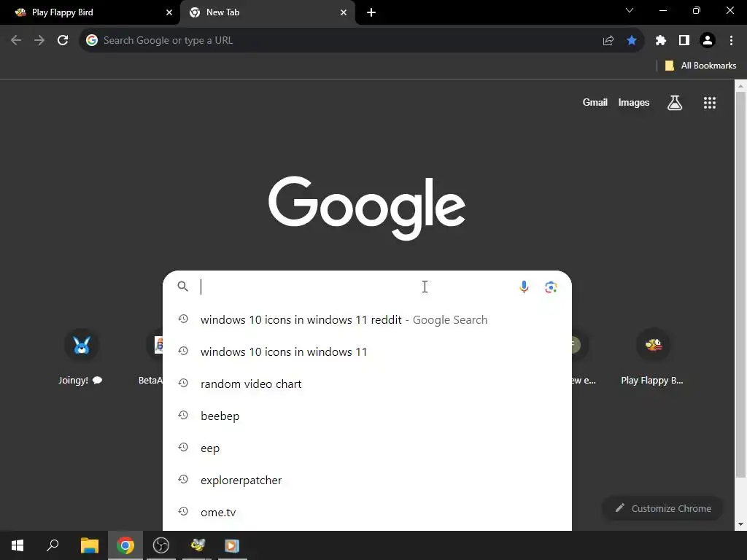Click the magnifier icon in search box
This screenshot has width=747, height=560.
[x=183, y=286]
